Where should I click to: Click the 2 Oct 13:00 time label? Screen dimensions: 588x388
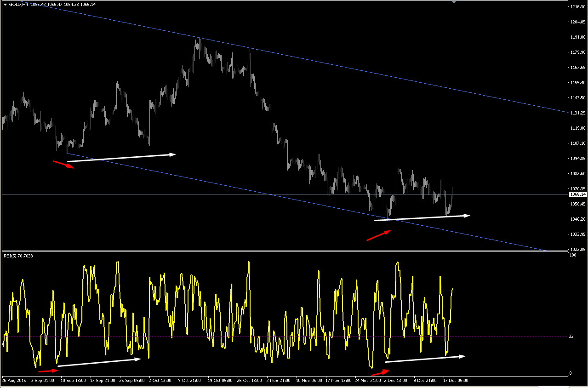(x=160, y=381)
